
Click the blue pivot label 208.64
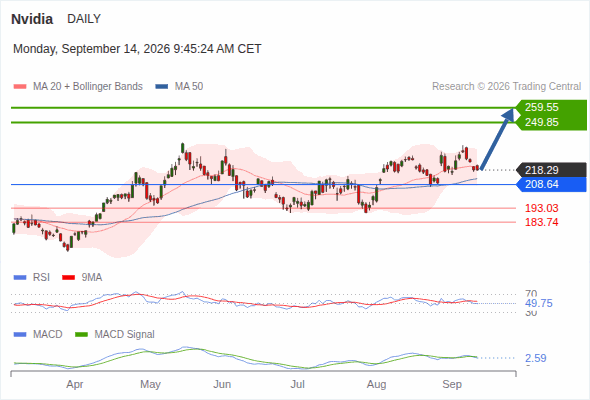click(552, 184)
